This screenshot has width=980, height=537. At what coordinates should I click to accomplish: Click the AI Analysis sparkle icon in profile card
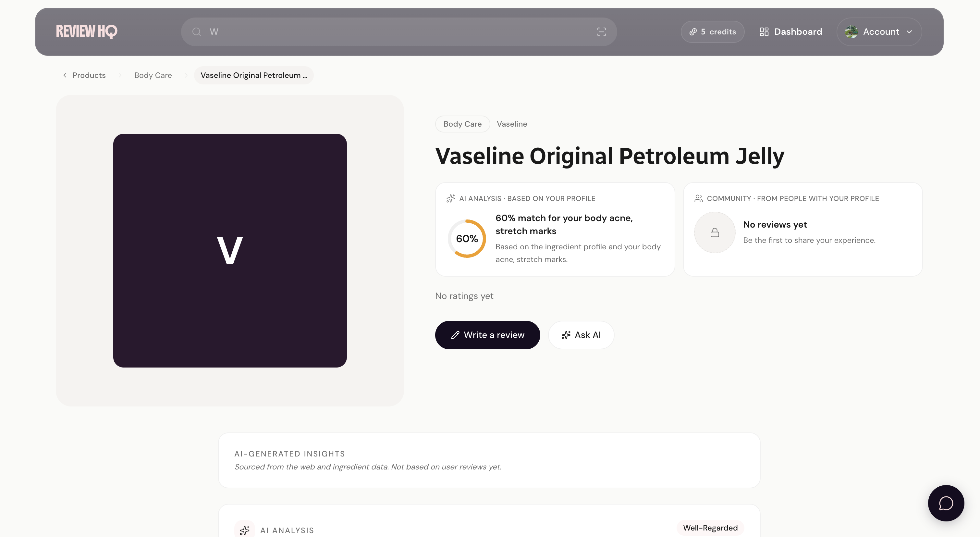coord(450,198)
